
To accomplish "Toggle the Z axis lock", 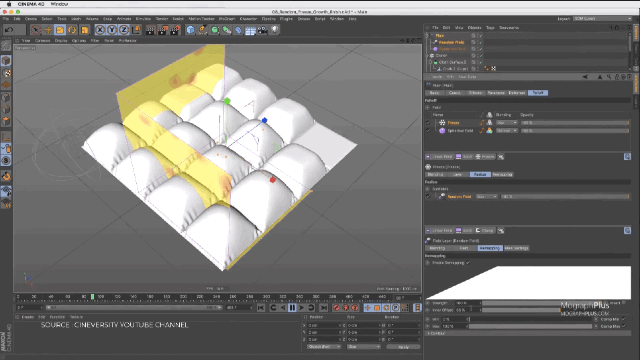I will 124,30.
